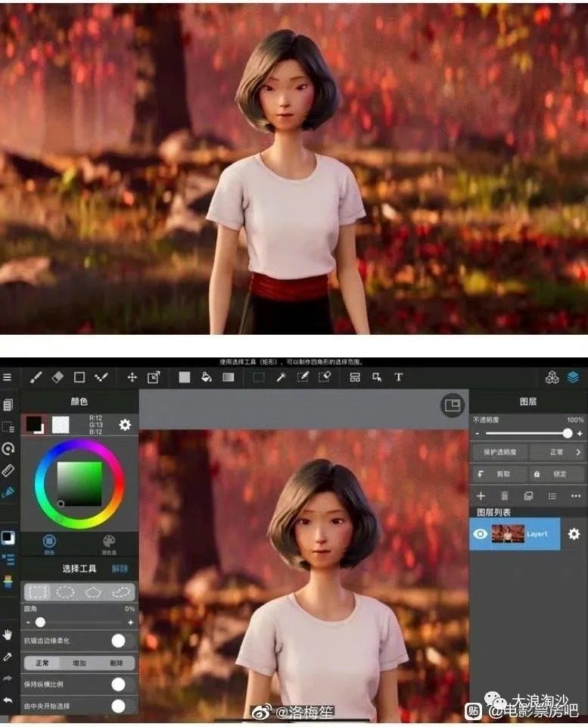Image resolution: width=588 pixels, height=727 pixels.
Task: Set selection mode to 删除
Action: coord(117,663)
